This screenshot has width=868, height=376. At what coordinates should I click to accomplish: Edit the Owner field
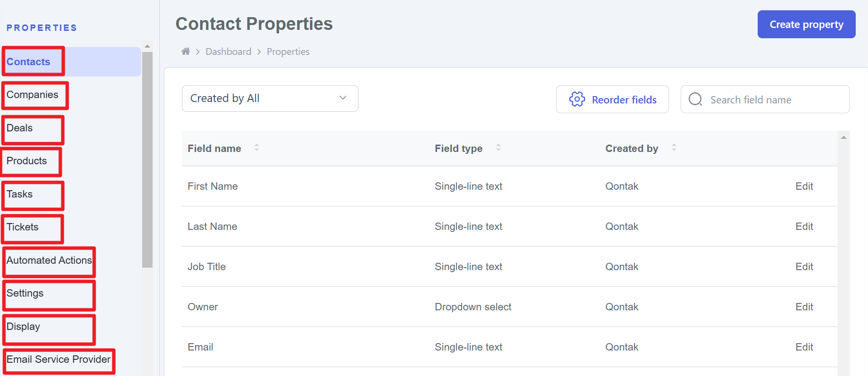coord(804,307)
